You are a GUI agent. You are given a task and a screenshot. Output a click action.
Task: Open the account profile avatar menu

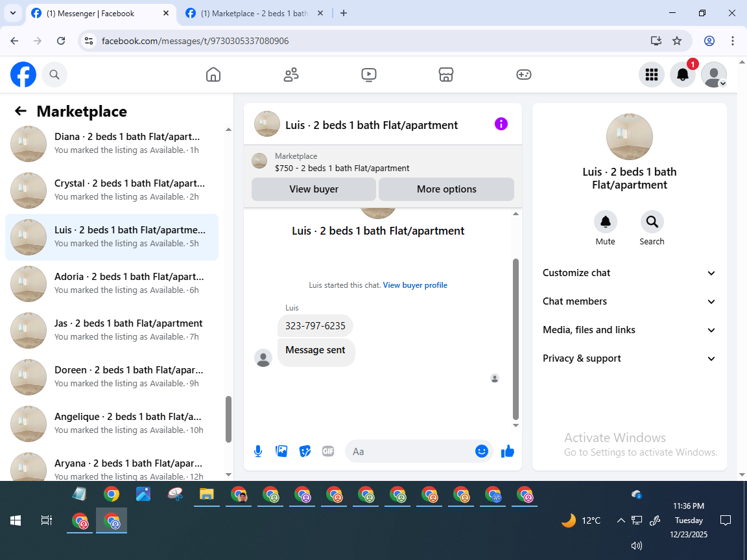pyautogui.click(x=714, y=75)
